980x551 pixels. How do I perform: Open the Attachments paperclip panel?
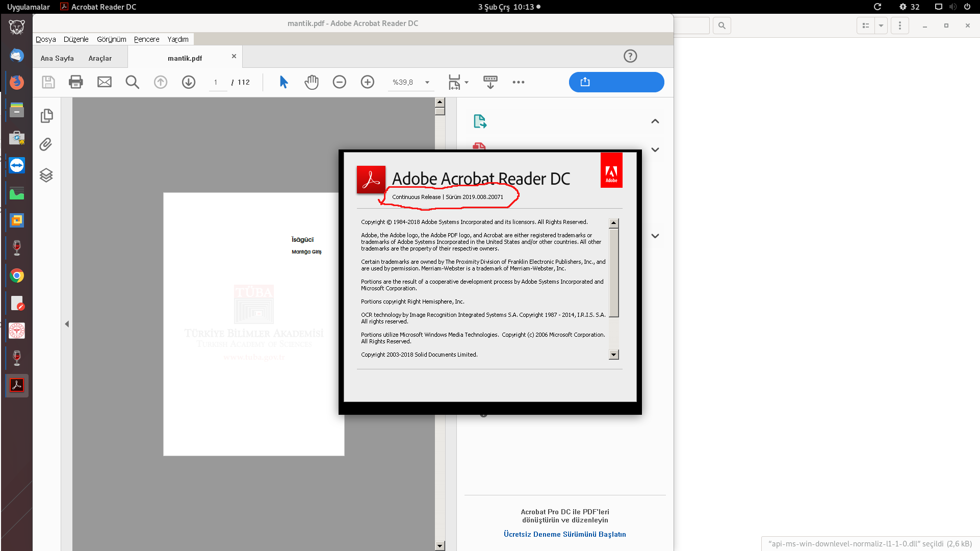(46, 145)
